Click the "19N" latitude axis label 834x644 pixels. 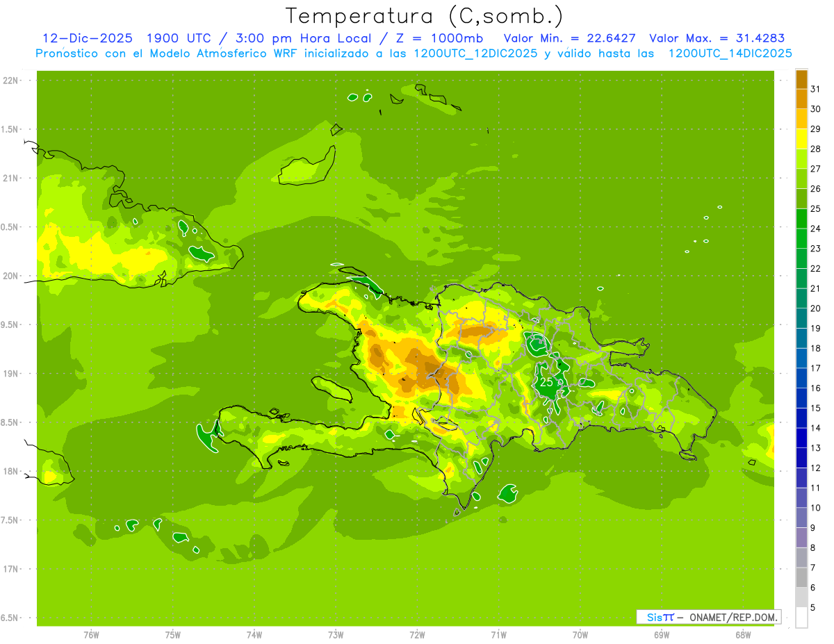pos(10,374)
